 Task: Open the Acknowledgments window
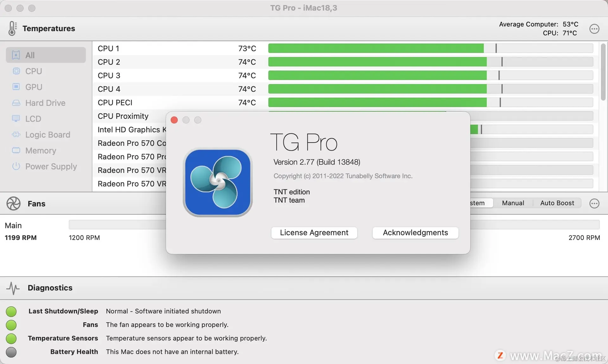coord(415,233)
